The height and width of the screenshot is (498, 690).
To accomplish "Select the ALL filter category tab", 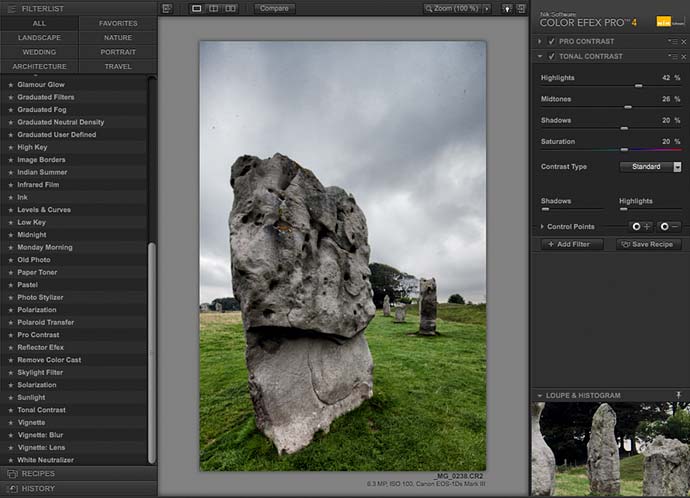I will point(39,23).
